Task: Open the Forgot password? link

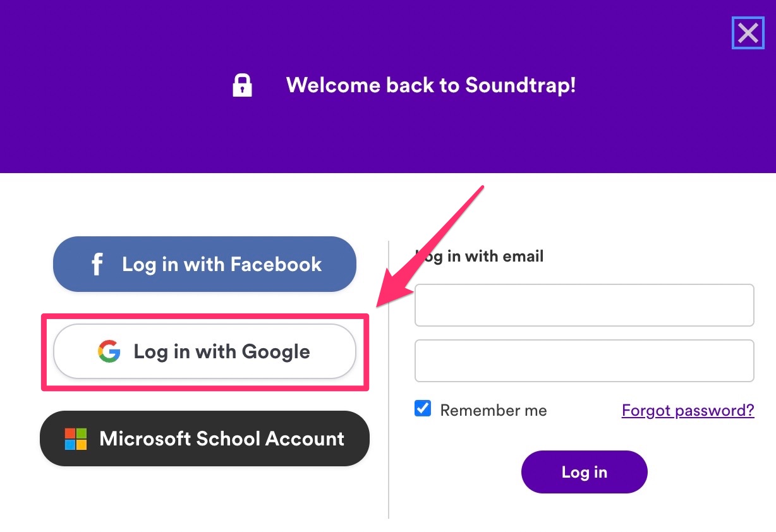Action: (688, 411)
